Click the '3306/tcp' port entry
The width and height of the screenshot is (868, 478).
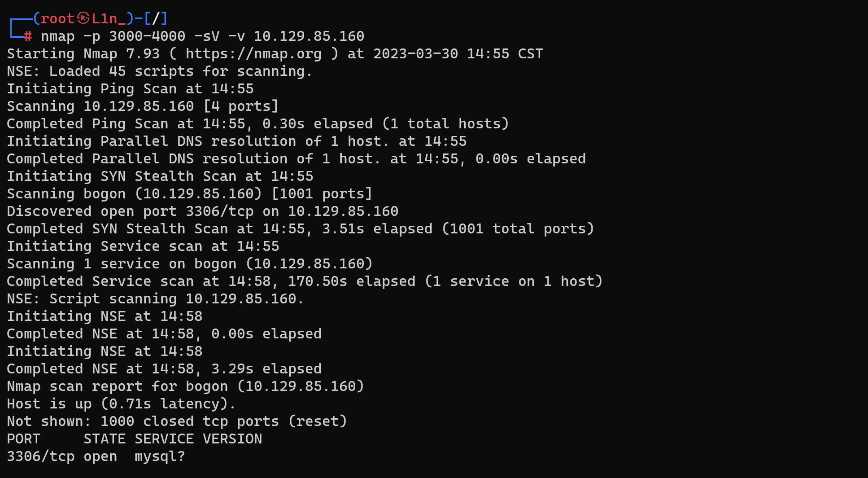tap(41, 456)
